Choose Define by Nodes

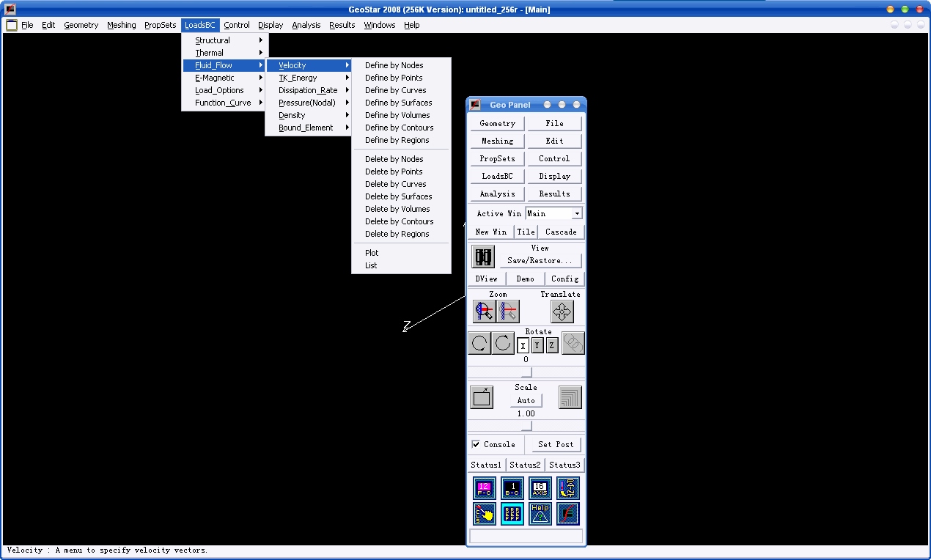coord(401,65)
